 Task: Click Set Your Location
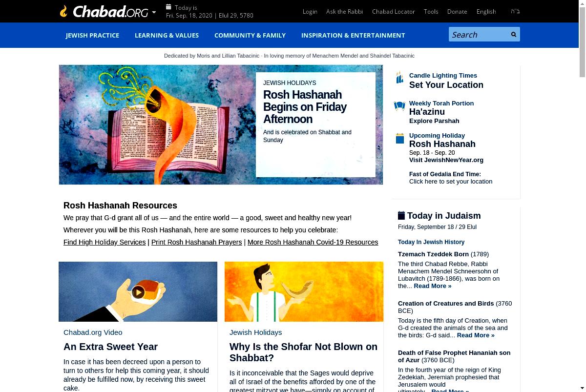(x=446, y=85)
